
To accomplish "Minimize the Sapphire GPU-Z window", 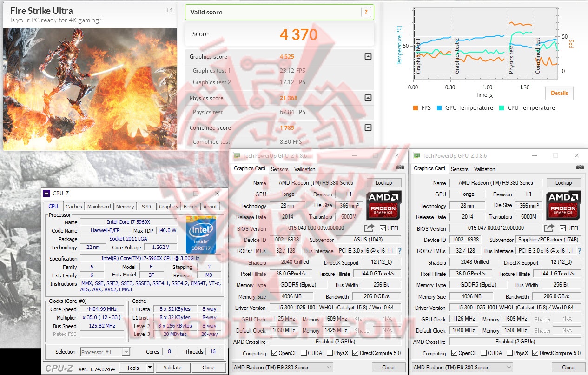I will (534, 156).
